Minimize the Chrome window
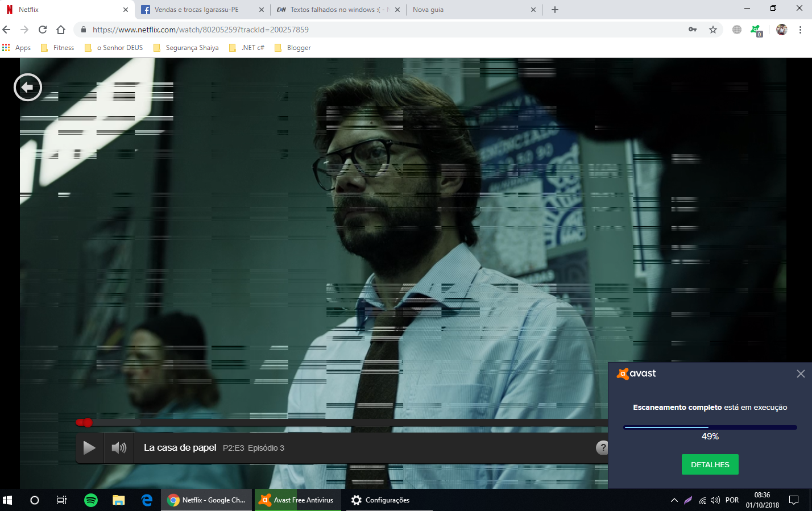Screen dimensions: 812x511 [747, 9]
